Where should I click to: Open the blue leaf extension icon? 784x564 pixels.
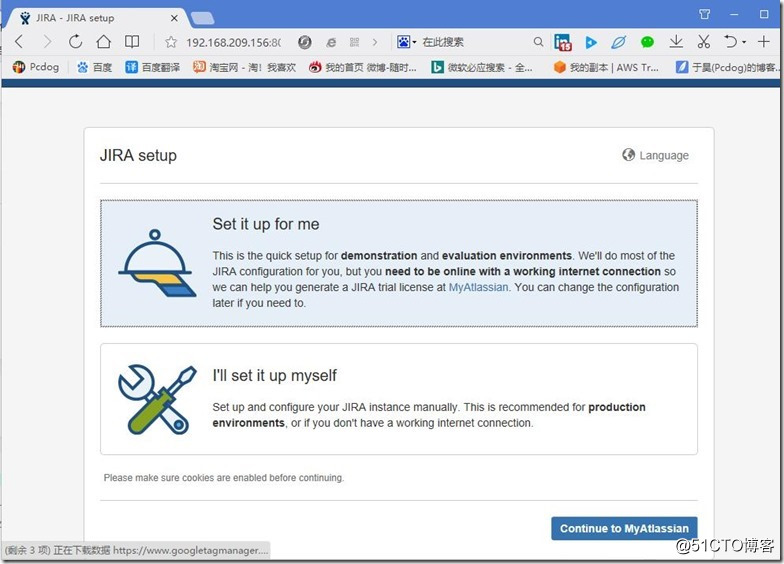tap(618, 42)
